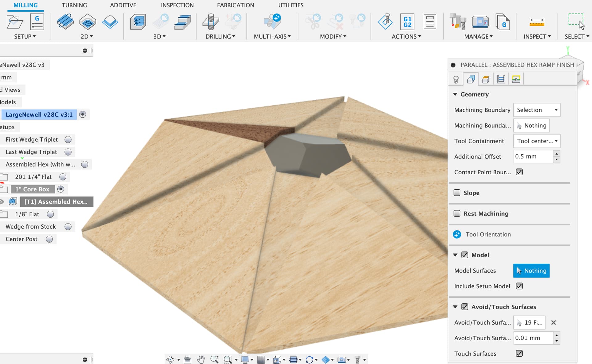The image size is (592, 364).
Task: Activate the Center Post setup radio
Action: click(x=49, y=239)
